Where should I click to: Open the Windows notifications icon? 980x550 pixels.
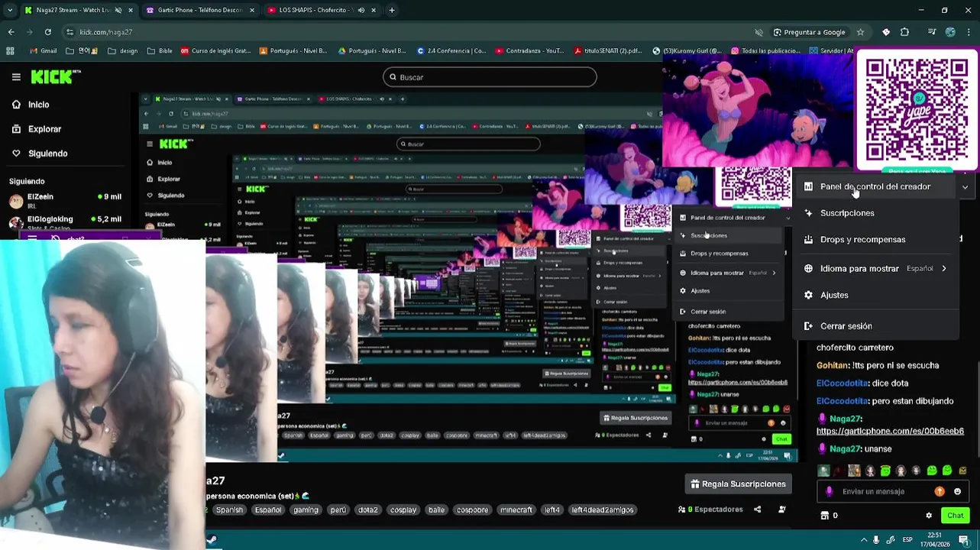pos(963,539)
